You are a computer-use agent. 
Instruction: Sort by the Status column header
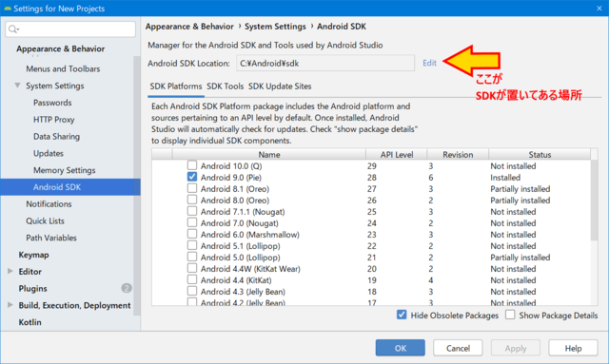pos(540,154)
